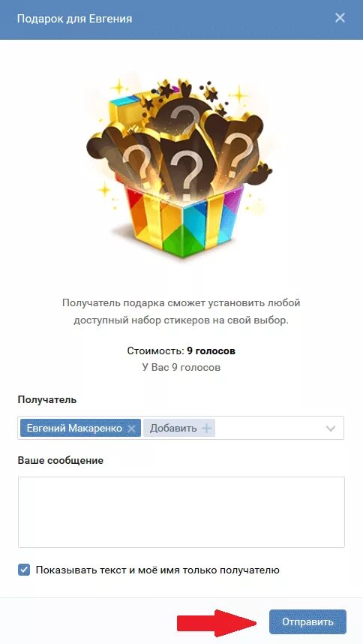Click the У Вас 9 голосов balance
Screen dimensions: 363x644
(181, 367)
